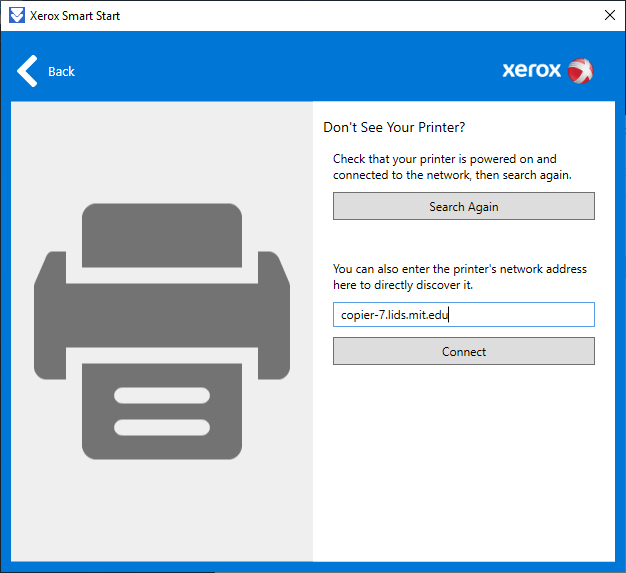Viewport: 626px width, 573px height.
Task: Click the "You can also enter the printer's network address" text
Action: 460,277
